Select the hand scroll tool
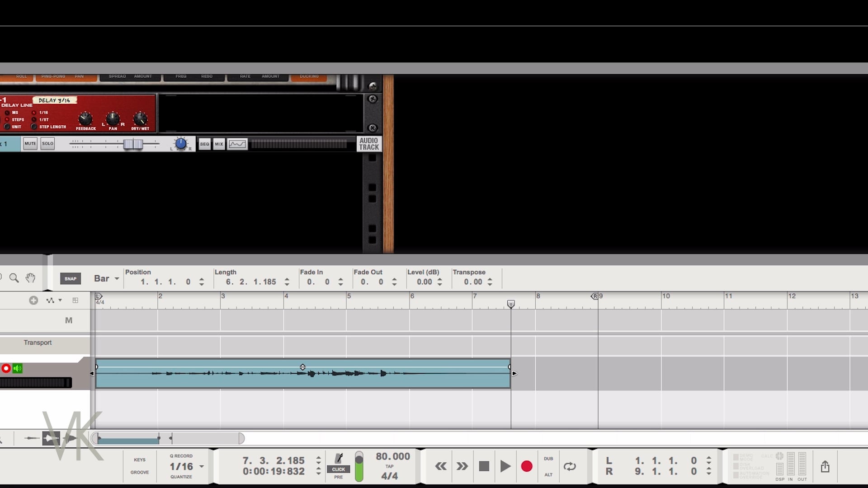This screenshot has height=488, width=868. 30,278
